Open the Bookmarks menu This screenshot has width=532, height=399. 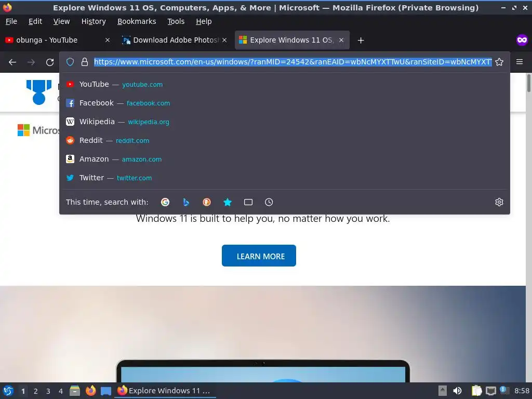tap(137, 21)
